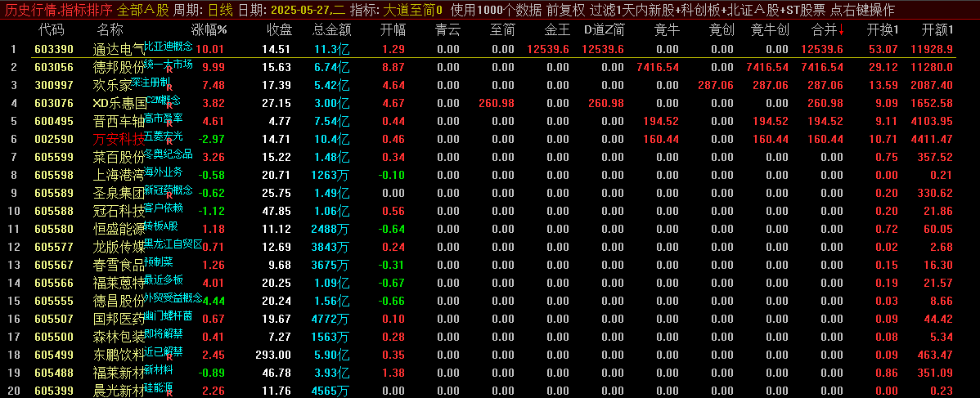
Task: Click the closing price 293.00
Action: pyautogui.click(x=274, y=356)
